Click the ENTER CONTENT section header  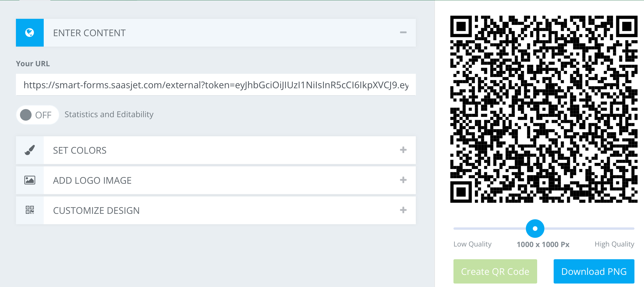(89, 33)
